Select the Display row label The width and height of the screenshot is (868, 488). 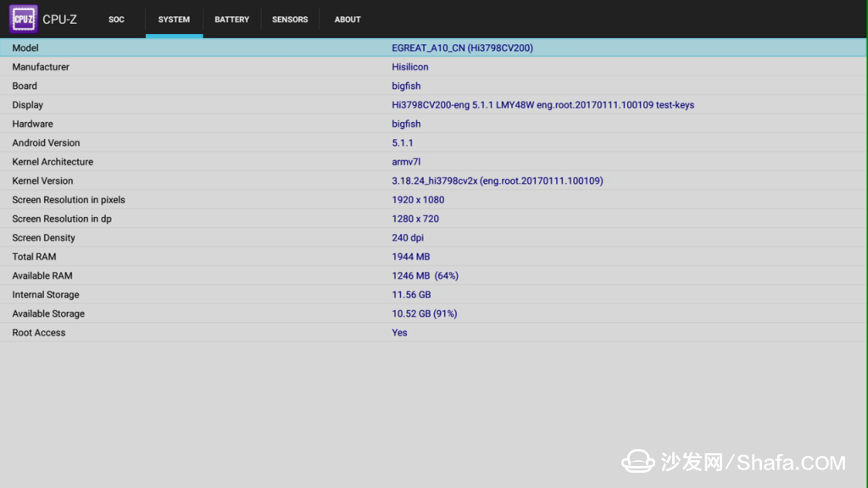pos(28,105)
